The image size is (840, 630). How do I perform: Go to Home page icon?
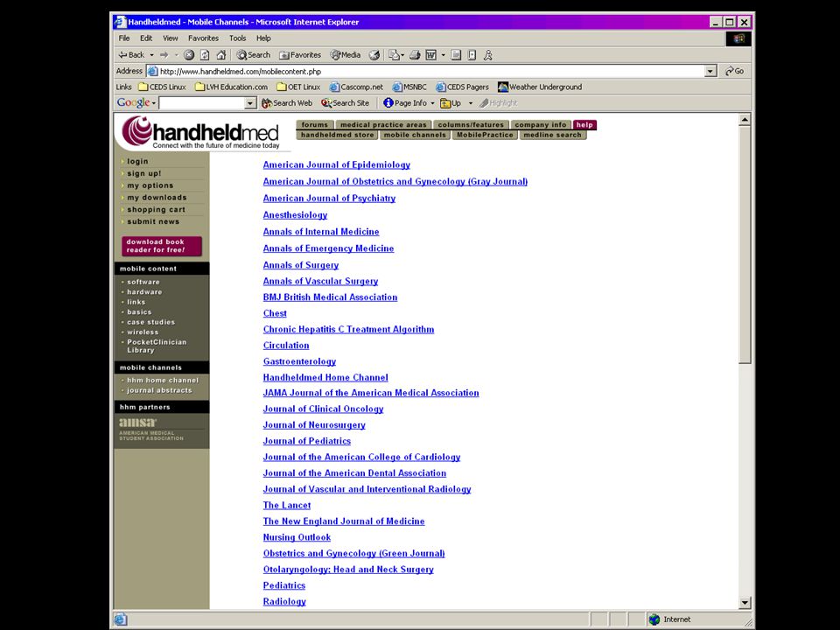pyautogui.click(x=220, y=54)
